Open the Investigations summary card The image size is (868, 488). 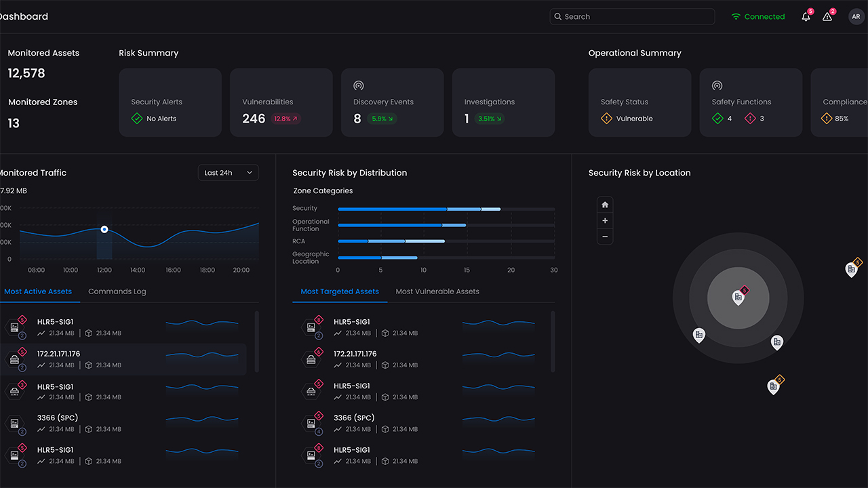pyautogui.click(x=503, y=102)
